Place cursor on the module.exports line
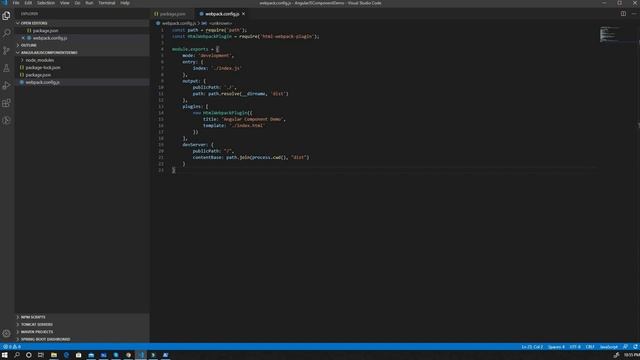The image size is (640, 360). click(195, 49)
